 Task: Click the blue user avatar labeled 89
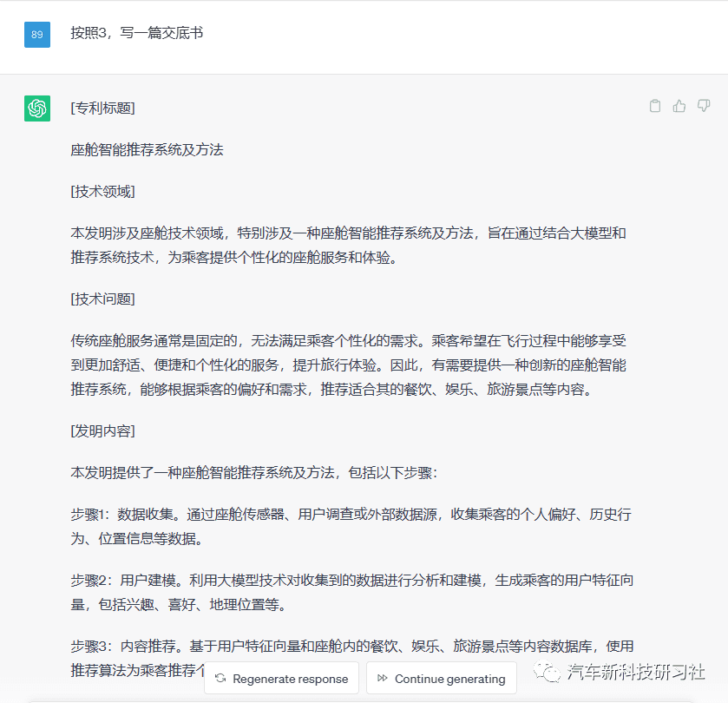click(37, 35)
